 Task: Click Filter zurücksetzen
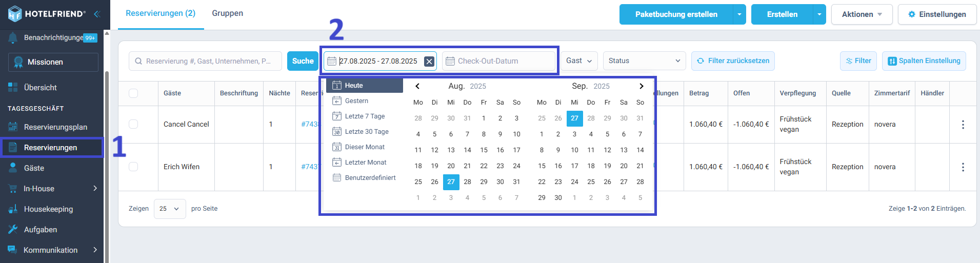click(733, 61)
